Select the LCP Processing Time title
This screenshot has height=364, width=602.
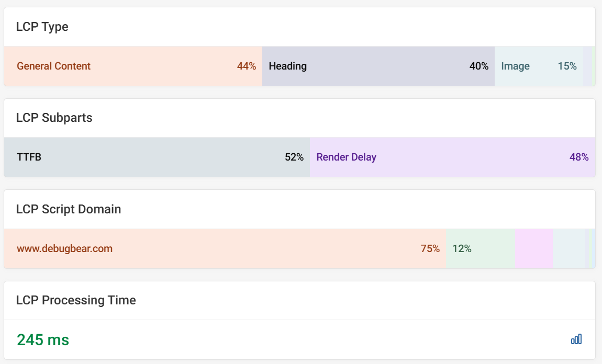(76, 300)
